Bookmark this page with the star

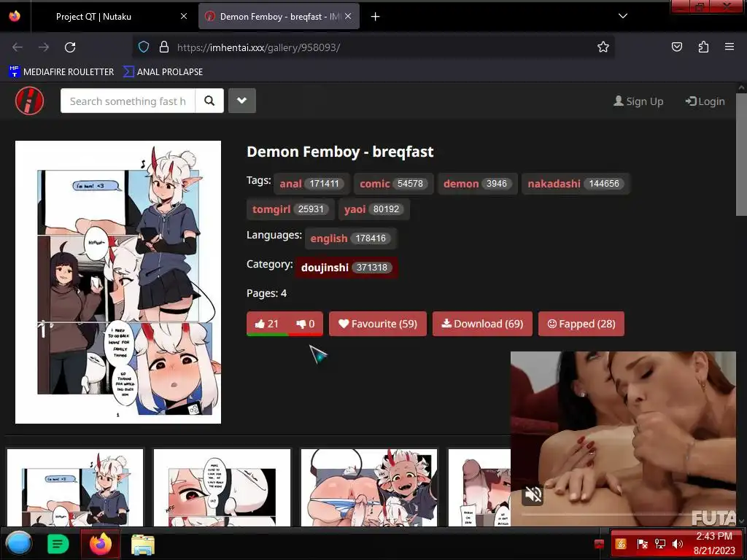(x=603, y=47)
